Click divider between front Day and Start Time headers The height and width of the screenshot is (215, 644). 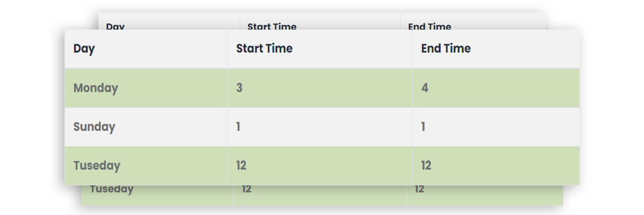point(228,49)
